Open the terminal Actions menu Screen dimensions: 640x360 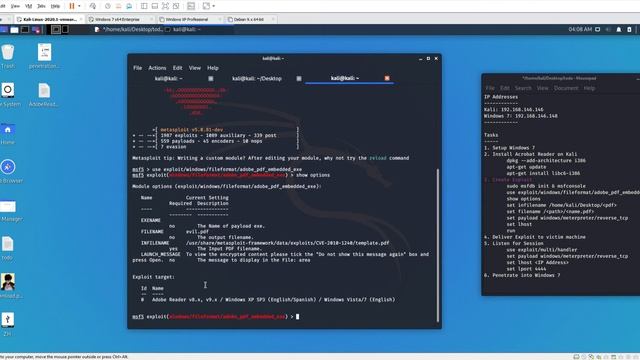(157, 68)
